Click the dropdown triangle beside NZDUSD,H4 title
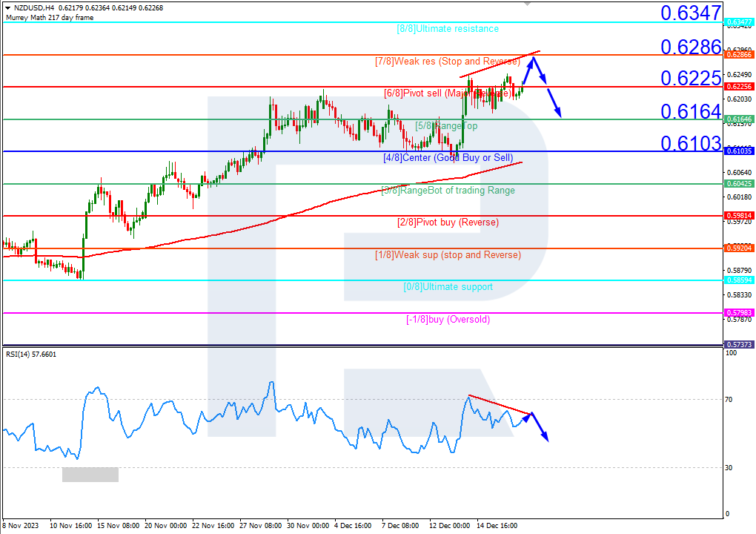 [7, 8]
